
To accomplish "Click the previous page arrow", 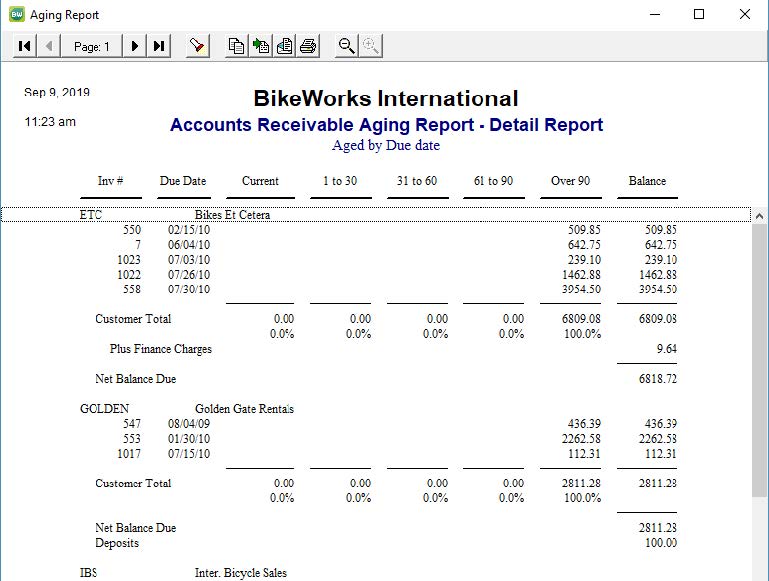I will point(50,46).
